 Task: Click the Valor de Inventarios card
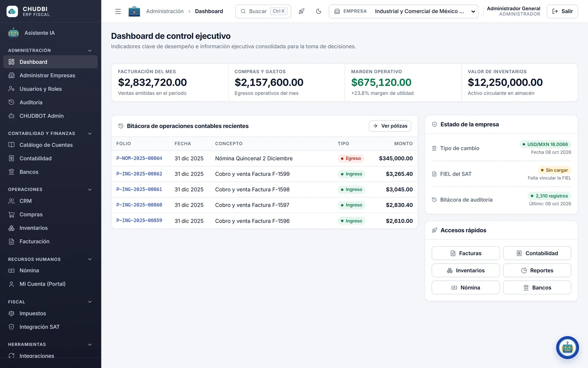coord(520,82)
